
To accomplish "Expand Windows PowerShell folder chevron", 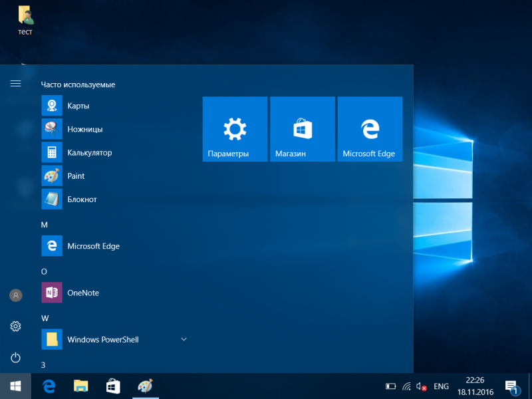I will pos(184,339).
